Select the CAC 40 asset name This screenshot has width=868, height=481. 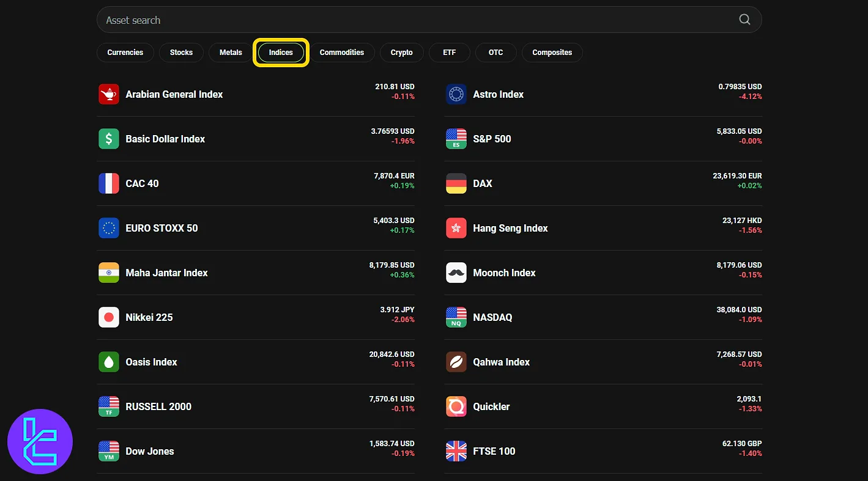click(142, 183)
